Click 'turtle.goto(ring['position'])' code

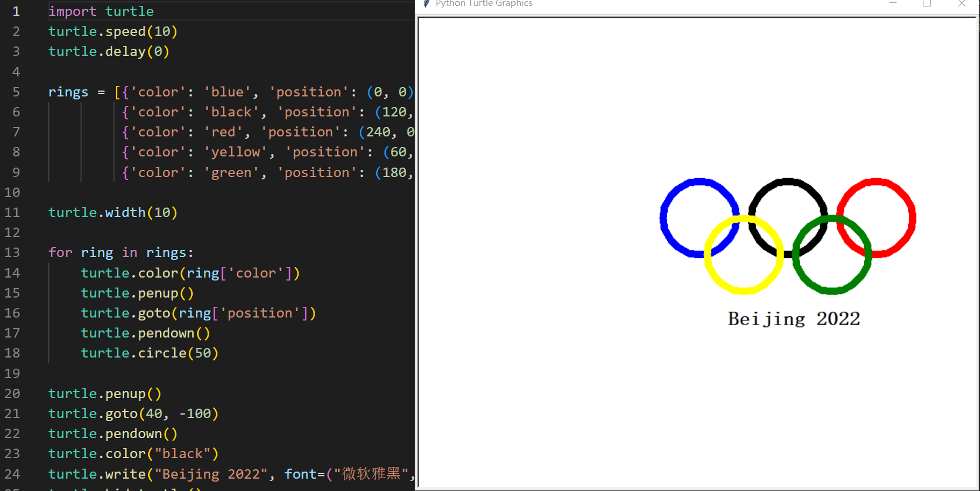click(199, 313)
